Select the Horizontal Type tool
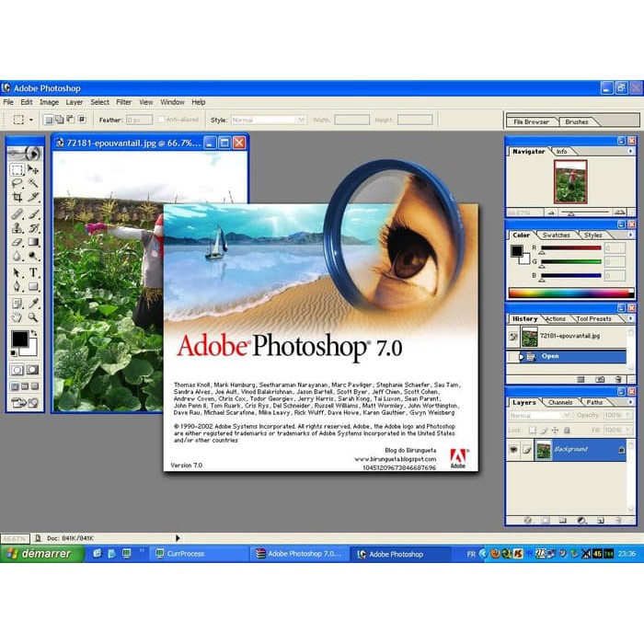 (x=33, y=272)
